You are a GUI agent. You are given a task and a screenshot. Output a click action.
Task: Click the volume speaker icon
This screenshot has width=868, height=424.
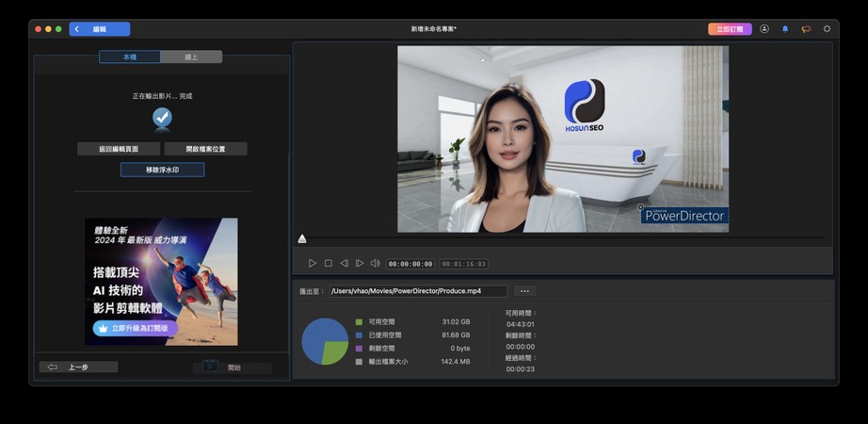tap(375, 264)
